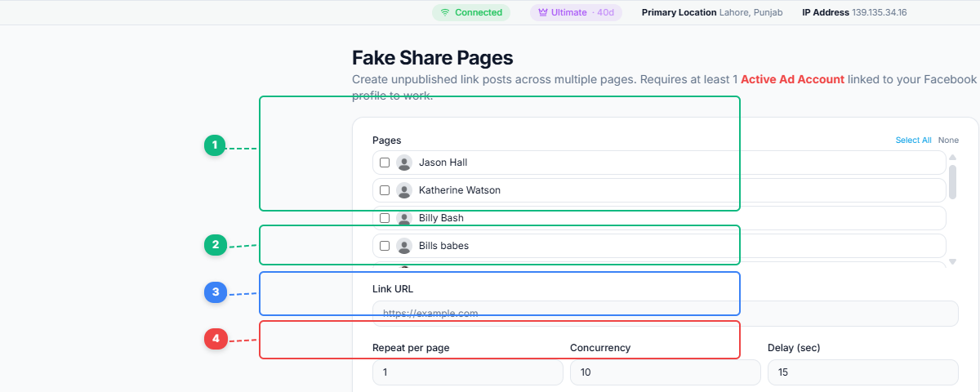The image size is (980, 392).
Task: Click the Billy Bash avatar icon
Action: point(403,218)
